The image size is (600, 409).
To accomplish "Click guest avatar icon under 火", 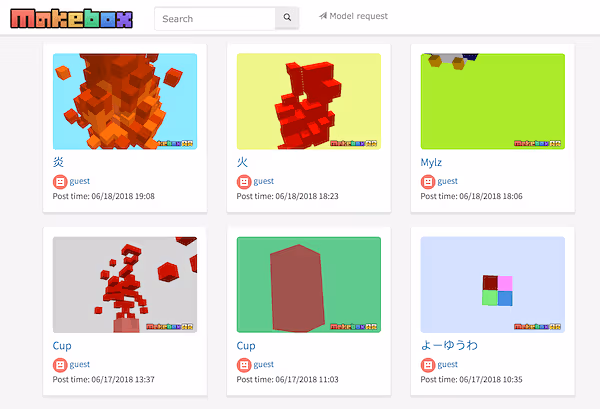I will 244,182.
